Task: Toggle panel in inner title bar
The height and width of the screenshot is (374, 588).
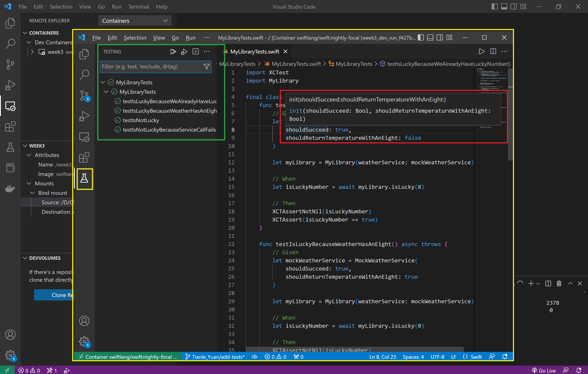Action: click(430, 38)
